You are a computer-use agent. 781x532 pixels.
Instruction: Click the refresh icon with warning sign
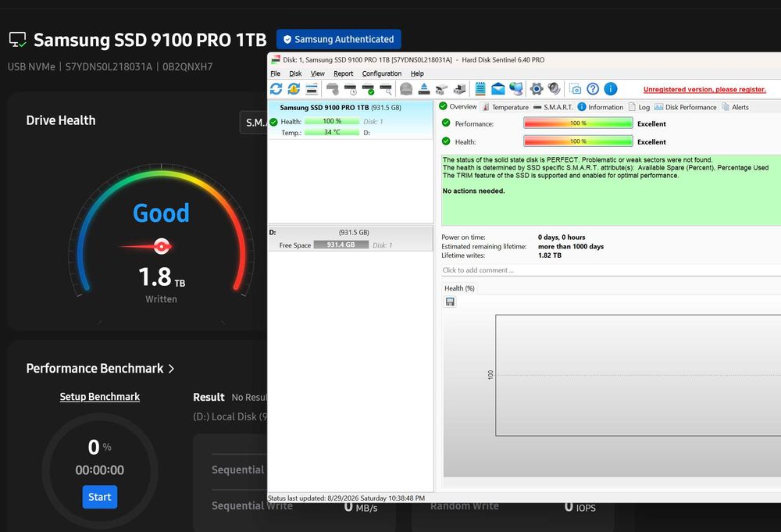pos(294,89)
